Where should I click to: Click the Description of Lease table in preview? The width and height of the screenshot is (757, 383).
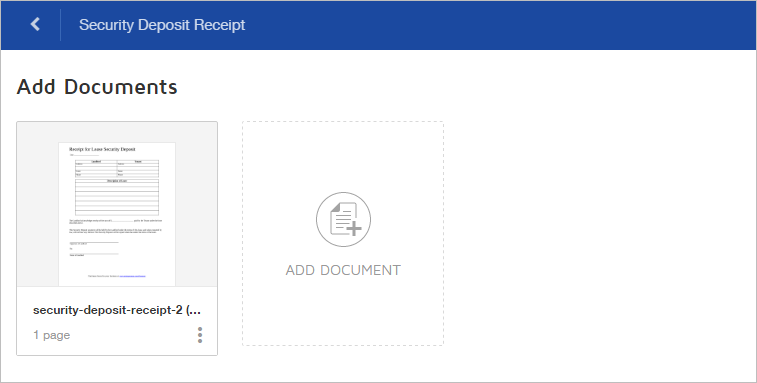[x=117, y=197]
